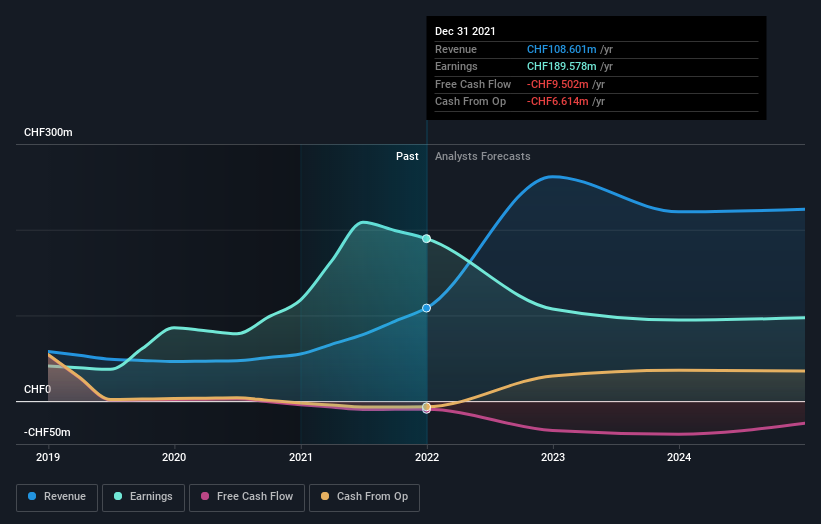Toggle the Revenue legend series
Viewport: 821px width, 524px height.
(x=57, y=497)
